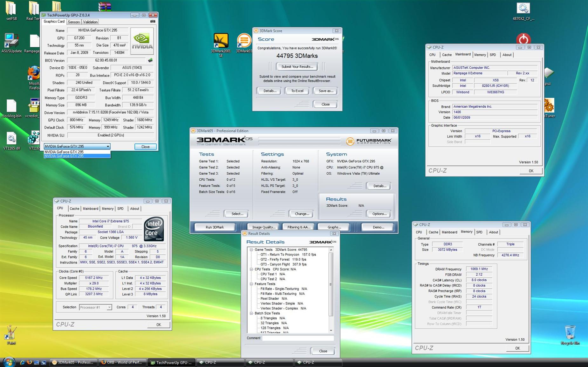Collapse the Feature Tests tree node

point(251,284)
